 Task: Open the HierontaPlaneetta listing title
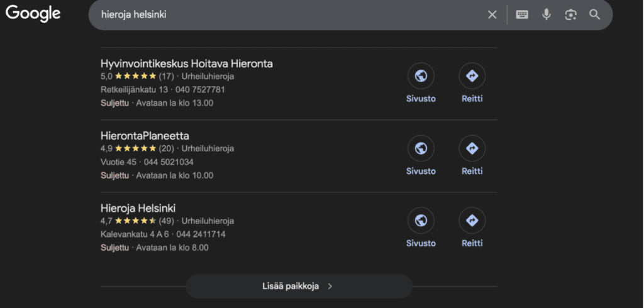coord(145,136)
